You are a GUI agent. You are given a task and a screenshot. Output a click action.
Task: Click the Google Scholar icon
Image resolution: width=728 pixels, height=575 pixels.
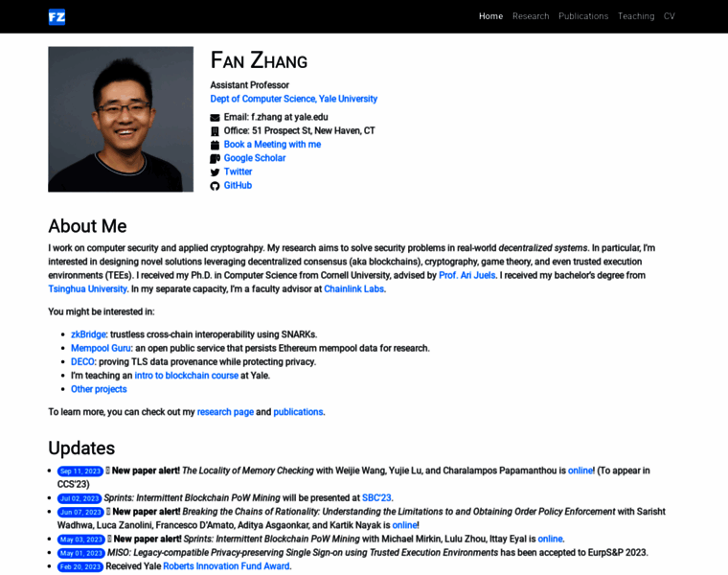tap(215, 158)
